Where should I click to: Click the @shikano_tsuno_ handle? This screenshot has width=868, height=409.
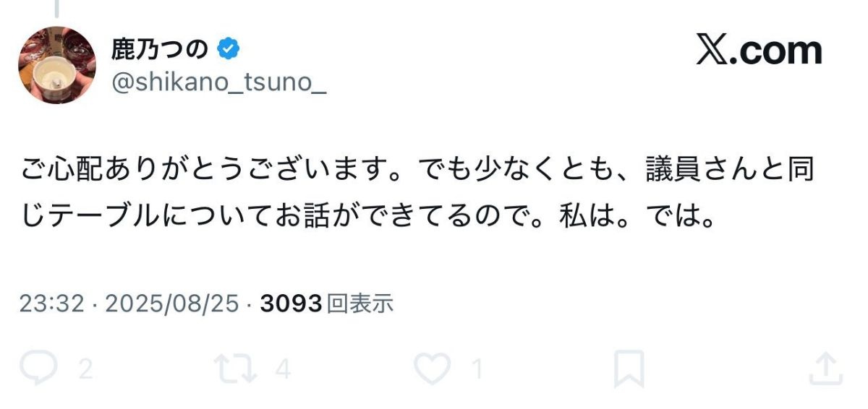(x=218, y=83)
